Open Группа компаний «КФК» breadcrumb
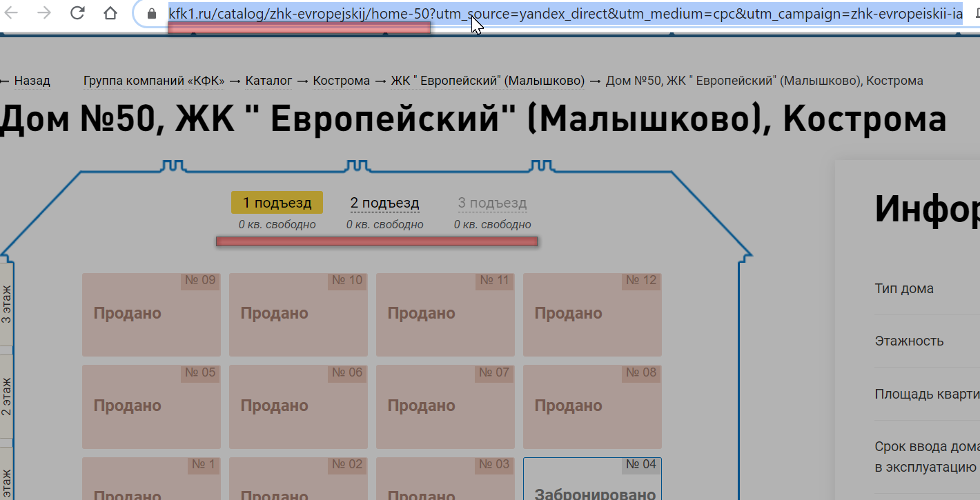Screen dimensions: 980x500 154,81
